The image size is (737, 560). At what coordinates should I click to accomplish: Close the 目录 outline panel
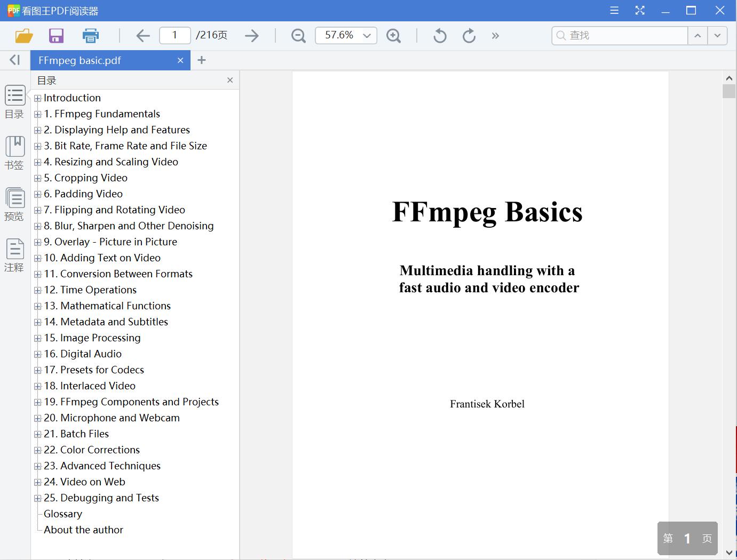[x=230, y=80]
